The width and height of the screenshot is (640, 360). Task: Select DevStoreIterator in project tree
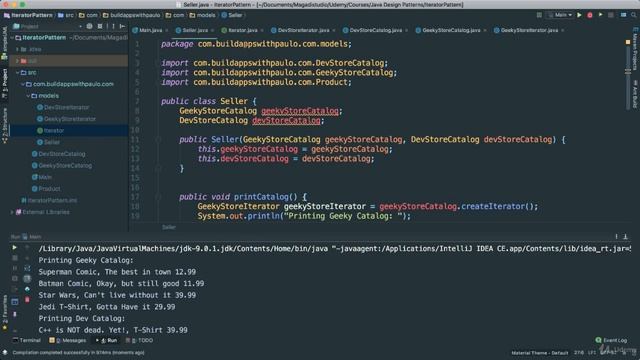click(x=63, y=107)
